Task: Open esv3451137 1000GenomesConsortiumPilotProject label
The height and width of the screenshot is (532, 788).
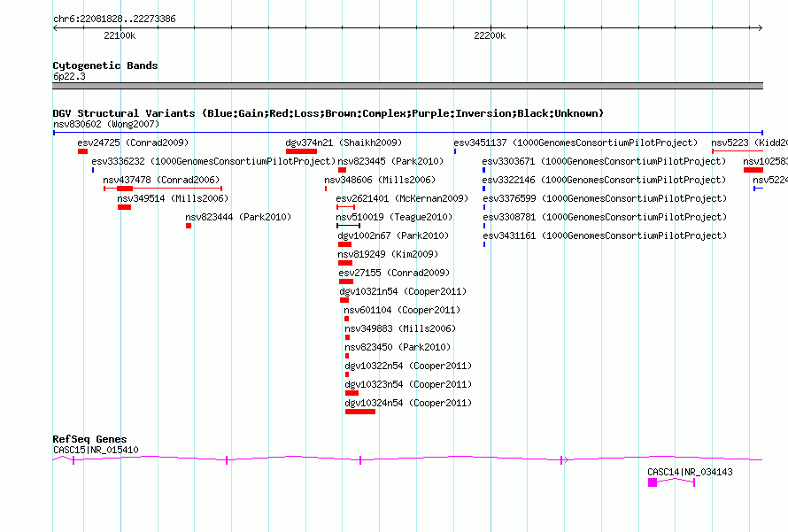Action: tap(576, 143)
